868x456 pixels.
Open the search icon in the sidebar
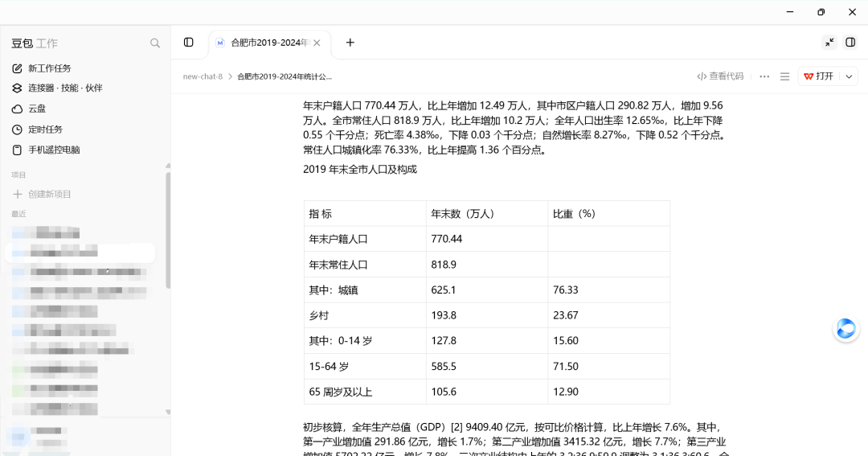[155, 43]
